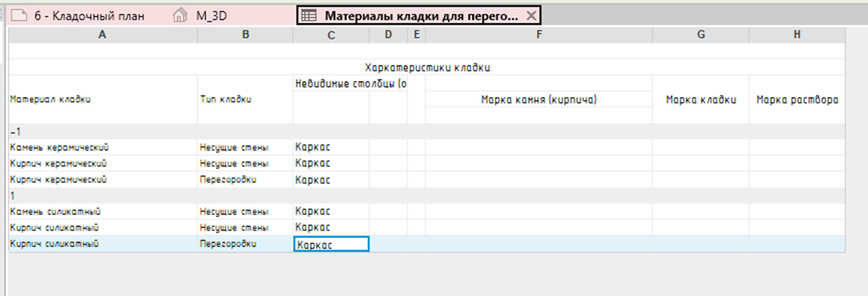Click Несущие стены in the Камень керамический row
This screenshot has width=868, height=296.
pyautogui.click(x=245, y=148)
